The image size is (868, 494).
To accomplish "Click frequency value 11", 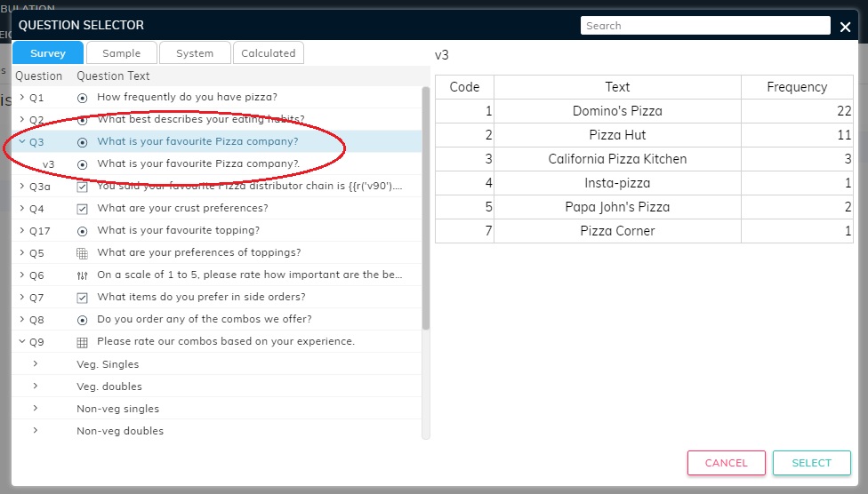I will coord(844,135).
